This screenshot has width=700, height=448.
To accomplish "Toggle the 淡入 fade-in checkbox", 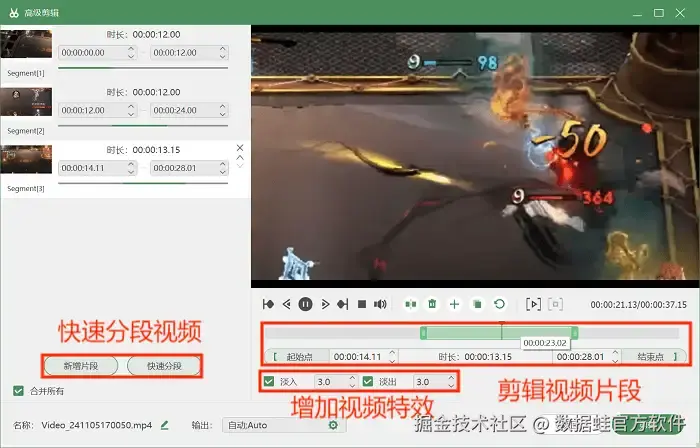I will click(x=269, y=382).
